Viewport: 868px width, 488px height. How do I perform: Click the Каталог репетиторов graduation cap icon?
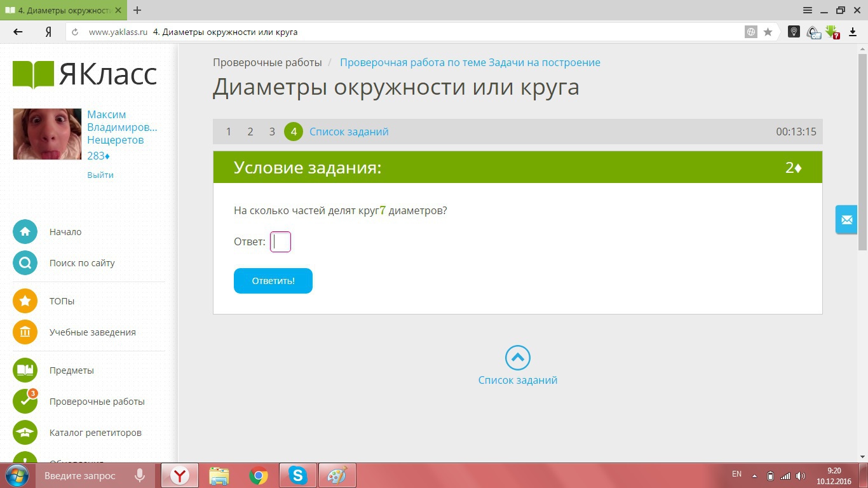pos(25,433)
